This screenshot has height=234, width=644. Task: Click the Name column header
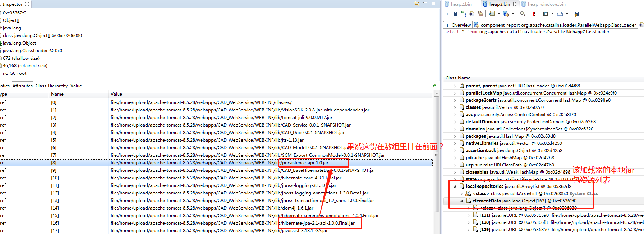78,94
